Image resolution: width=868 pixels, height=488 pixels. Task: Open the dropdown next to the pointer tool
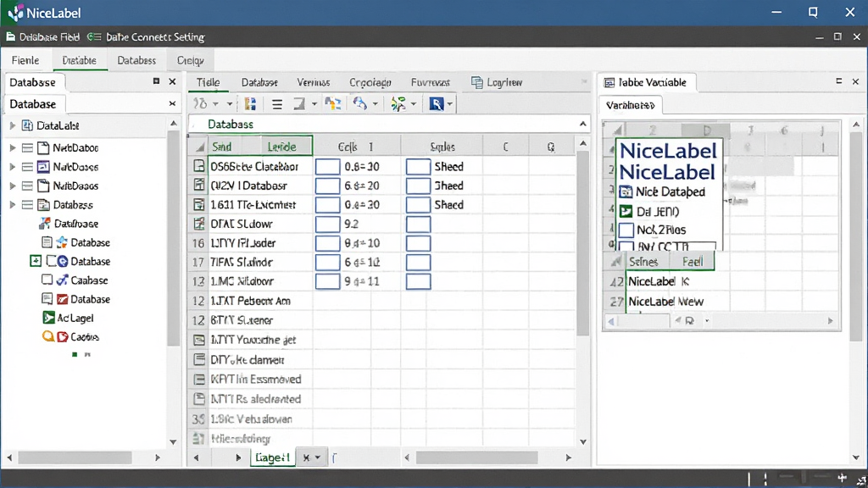[x=449, y=104]
